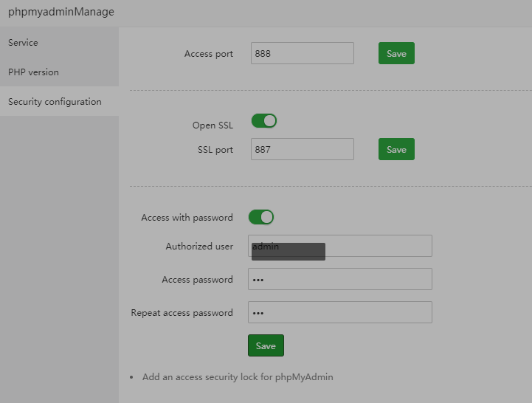Save the password access settings
This screenshot has width=532, height=403.
[x=266, y=345]
